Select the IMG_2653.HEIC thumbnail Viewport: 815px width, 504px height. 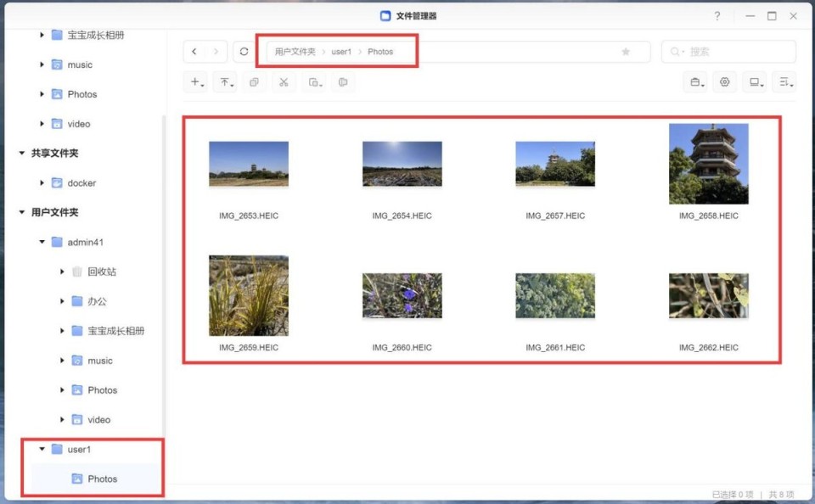[249, 164]
